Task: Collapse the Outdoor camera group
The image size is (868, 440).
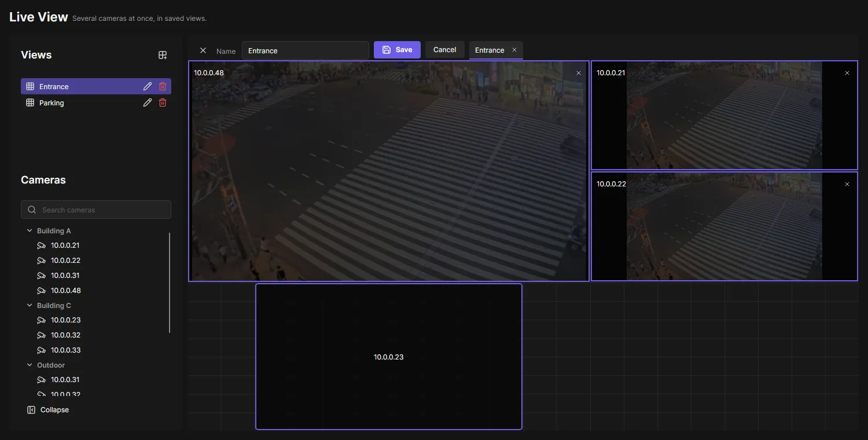Action: [x=30, y=365]
